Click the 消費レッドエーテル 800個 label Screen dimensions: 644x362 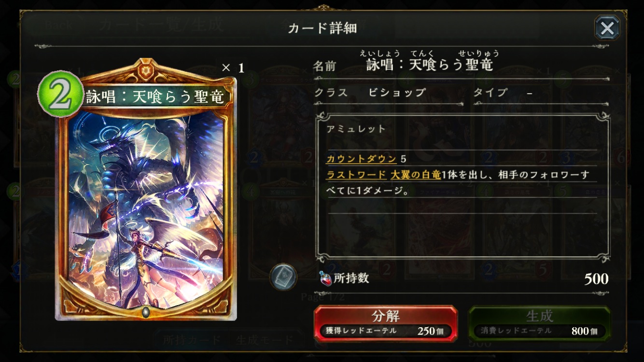[539, 331]
